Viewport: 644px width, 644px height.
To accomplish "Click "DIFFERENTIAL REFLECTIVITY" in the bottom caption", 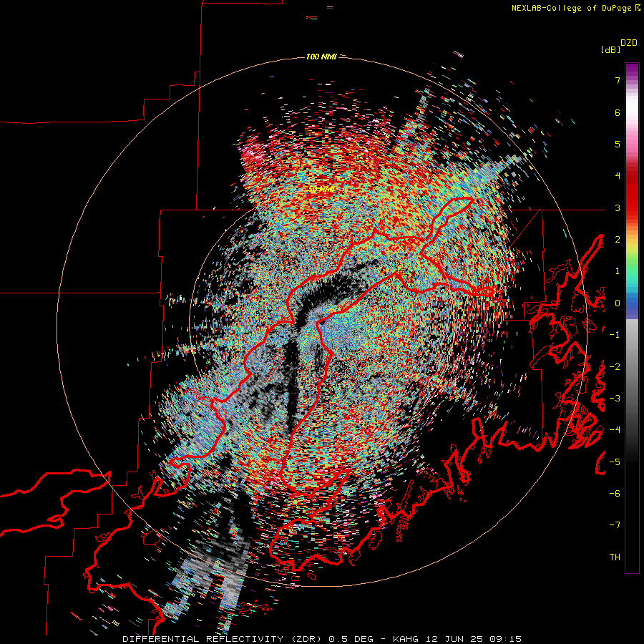I will coord(203,639).
